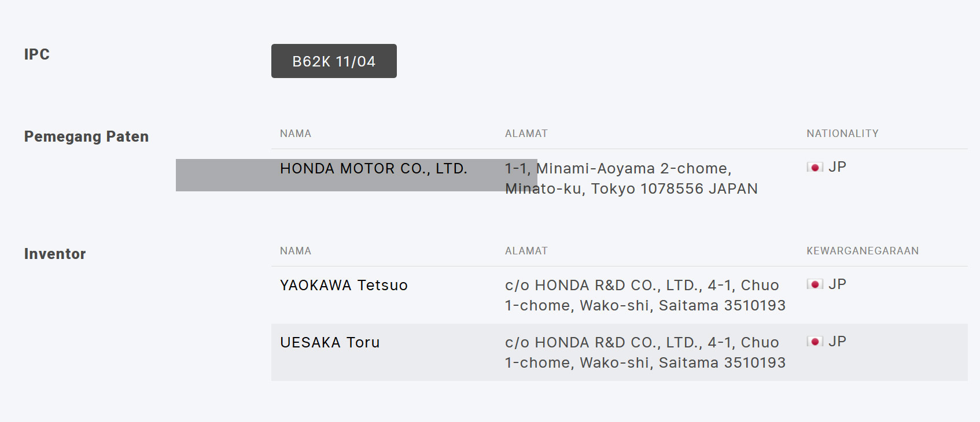Click the NAMA header in Inventor table
The height and width of the screenshot is (422, 980).
pos(296,251)
